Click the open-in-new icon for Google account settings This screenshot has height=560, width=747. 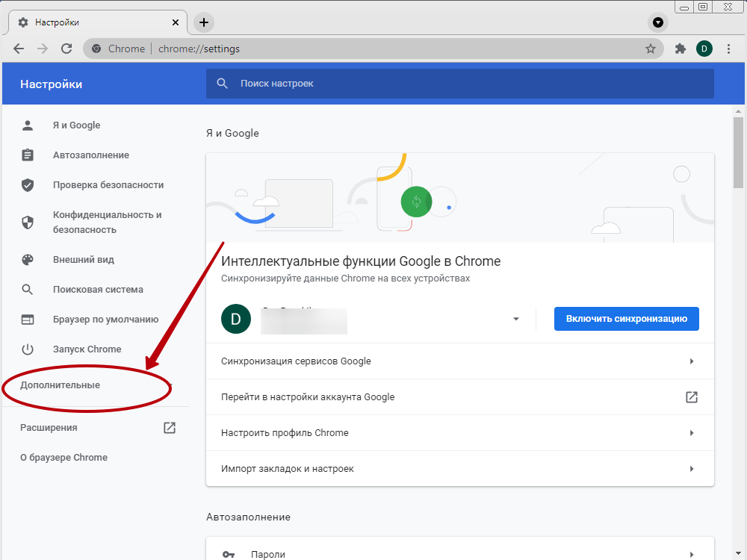(x=692, y=397)
